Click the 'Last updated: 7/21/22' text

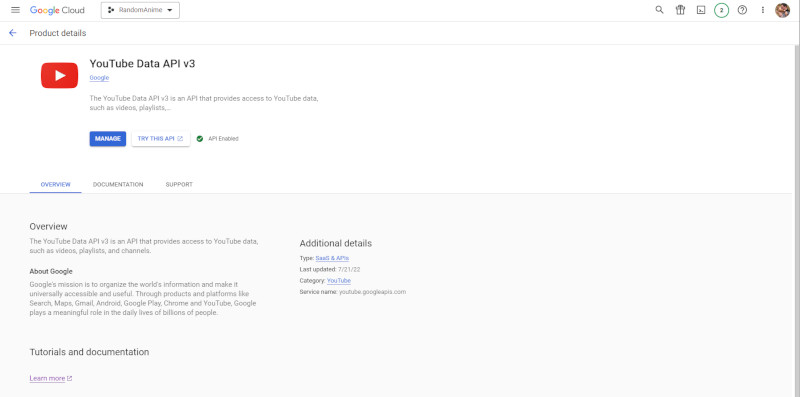tap(330, 269)
